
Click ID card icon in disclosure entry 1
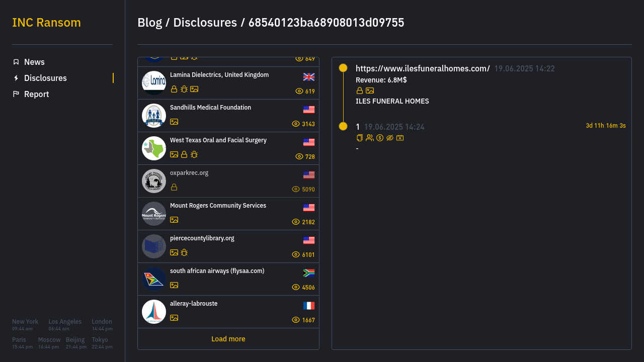click(x=400, y=138)
